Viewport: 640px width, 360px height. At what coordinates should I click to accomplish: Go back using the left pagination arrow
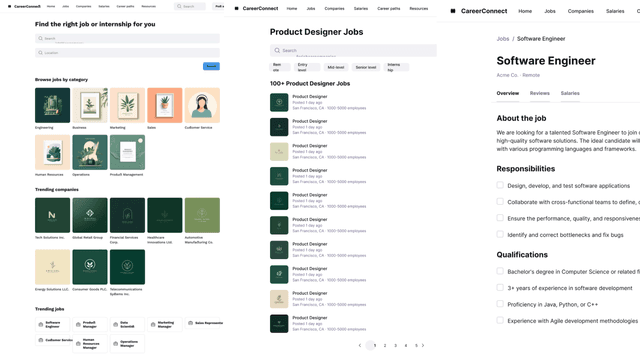[360, 345]
